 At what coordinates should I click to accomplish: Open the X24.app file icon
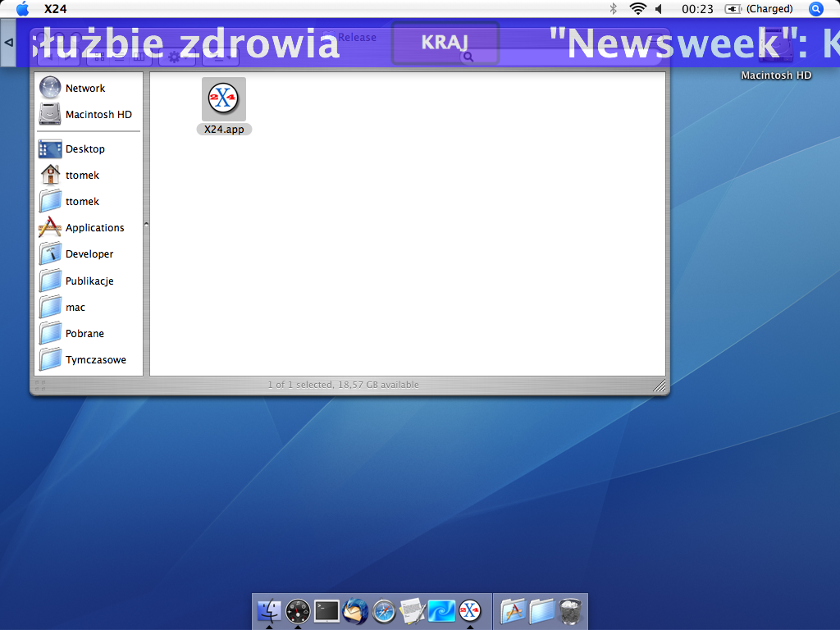(224, 100)
